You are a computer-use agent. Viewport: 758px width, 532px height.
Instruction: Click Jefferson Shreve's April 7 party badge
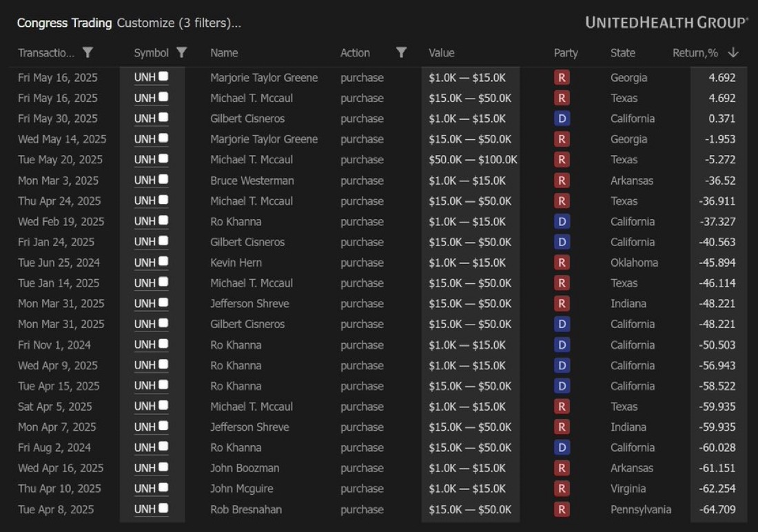pos(562,427)
